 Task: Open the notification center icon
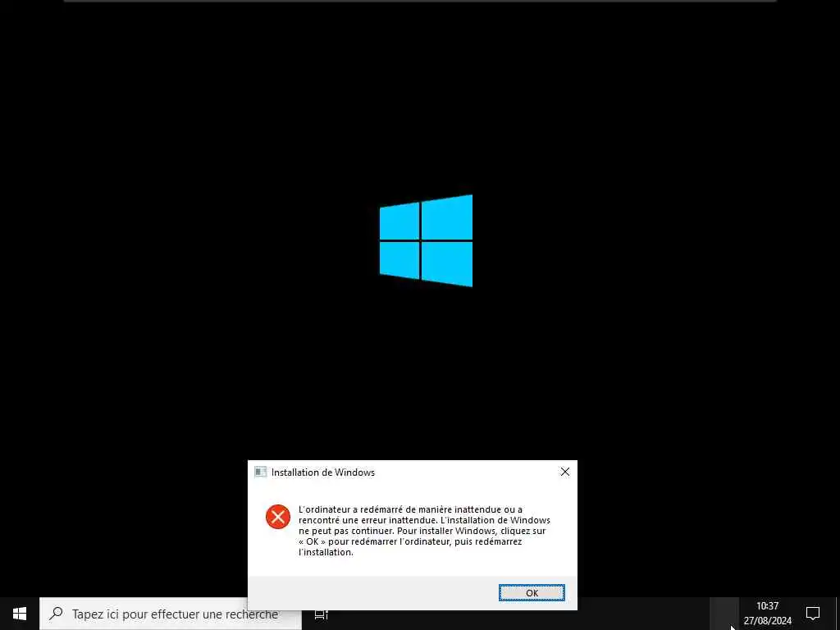point(813,614)
